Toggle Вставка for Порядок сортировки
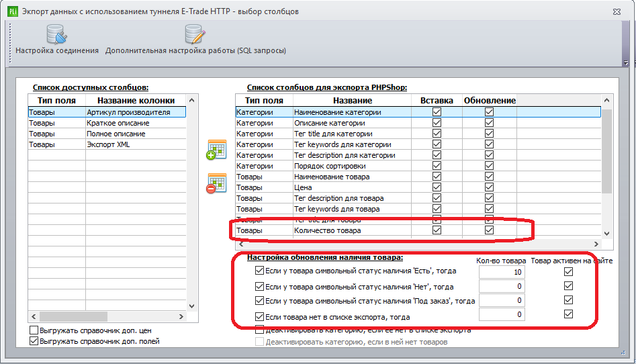The width and height of the screenshot is (636, 364). 437,166
